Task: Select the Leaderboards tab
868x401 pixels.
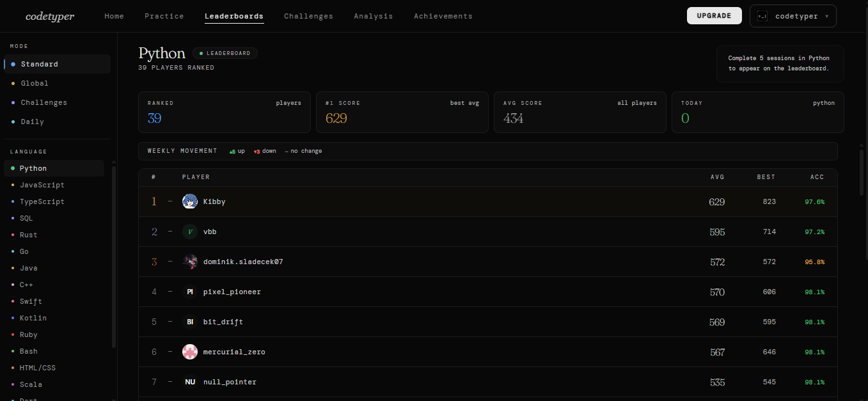Action: 234,16
